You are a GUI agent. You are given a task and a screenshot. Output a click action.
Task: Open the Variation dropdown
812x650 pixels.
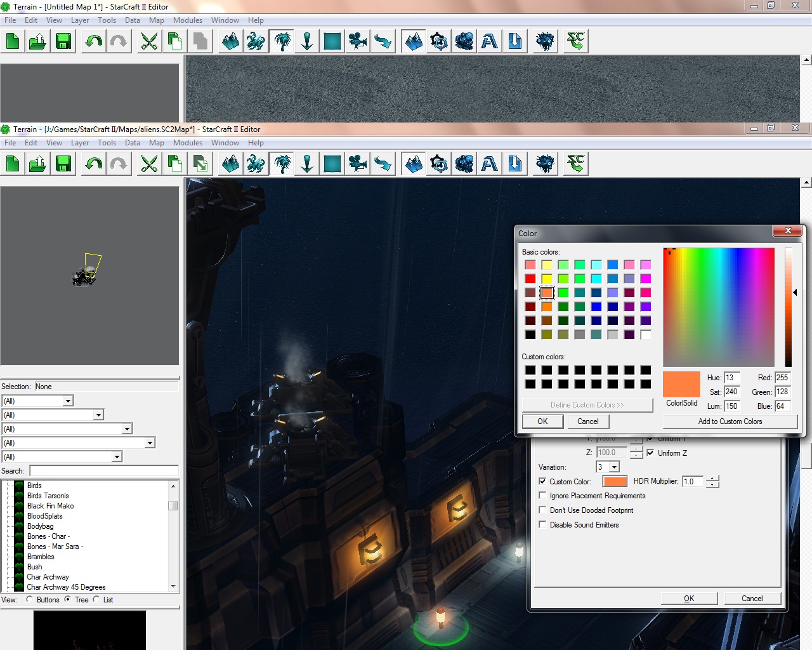point(614,467)
